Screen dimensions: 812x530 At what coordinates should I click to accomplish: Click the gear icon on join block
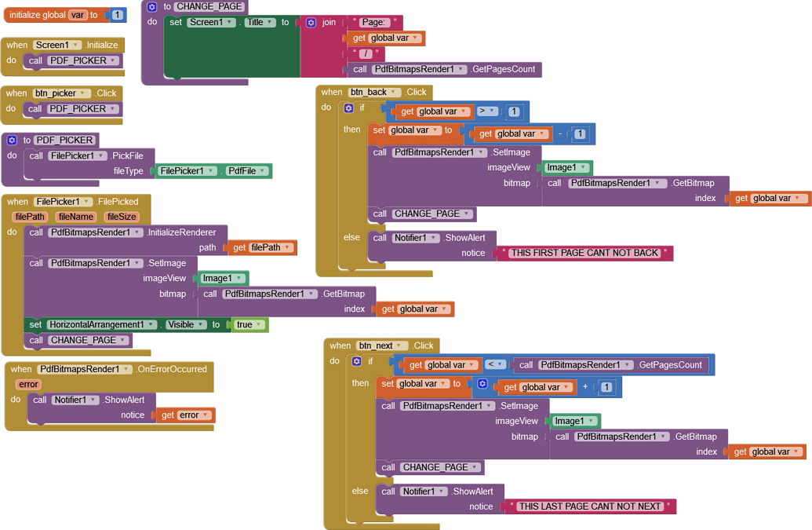311,23
